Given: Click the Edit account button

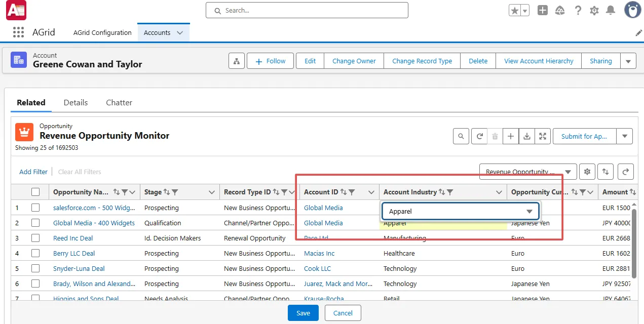Looking at the screenshot, I should [310, 61].
